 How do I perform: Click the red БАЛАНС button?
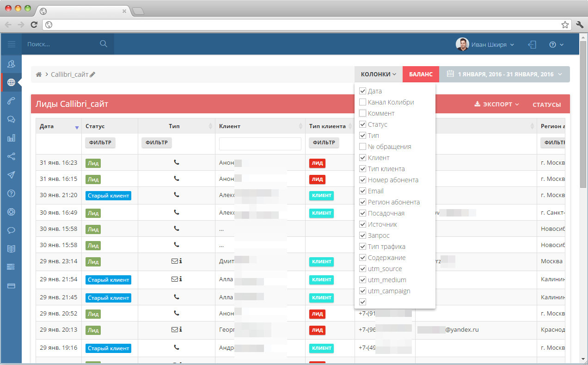coord(421,74)
